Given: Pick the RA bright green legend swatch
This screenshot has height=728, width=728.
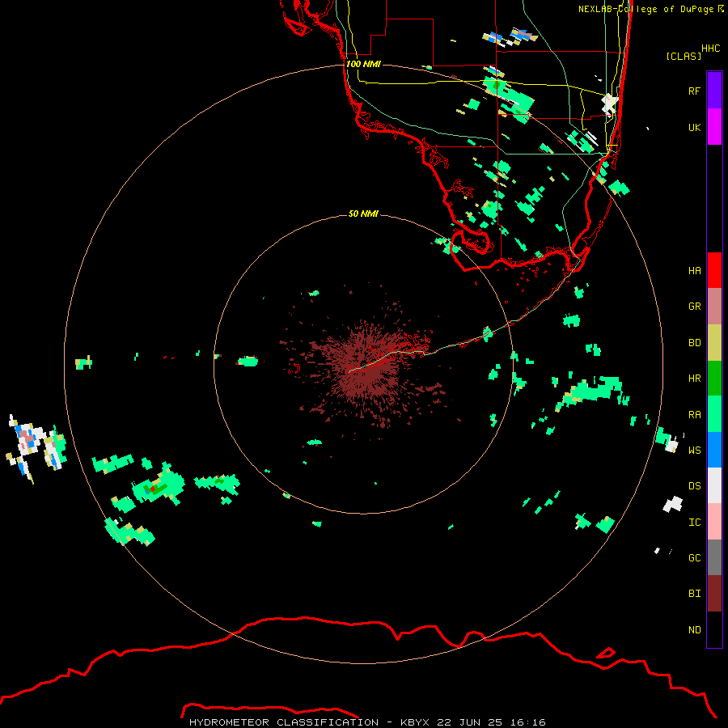Looking at the screenshot, I should (714, 414).
